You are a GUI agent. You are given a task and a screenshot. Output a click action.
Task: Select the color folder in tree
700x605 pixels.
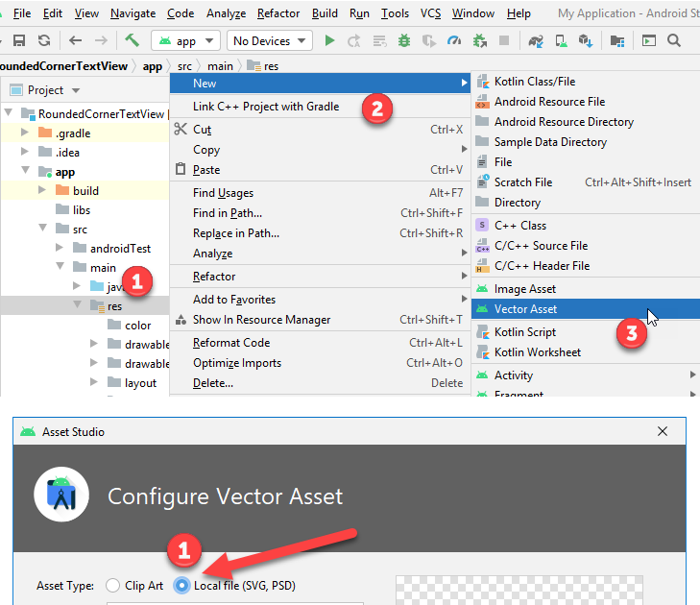pos(137,325)
